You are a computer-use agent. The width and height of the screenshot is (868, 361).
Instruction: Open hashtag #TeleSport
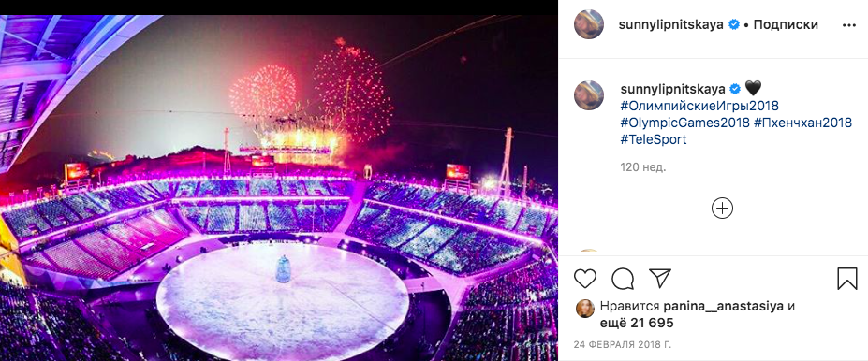pos(654,139)
